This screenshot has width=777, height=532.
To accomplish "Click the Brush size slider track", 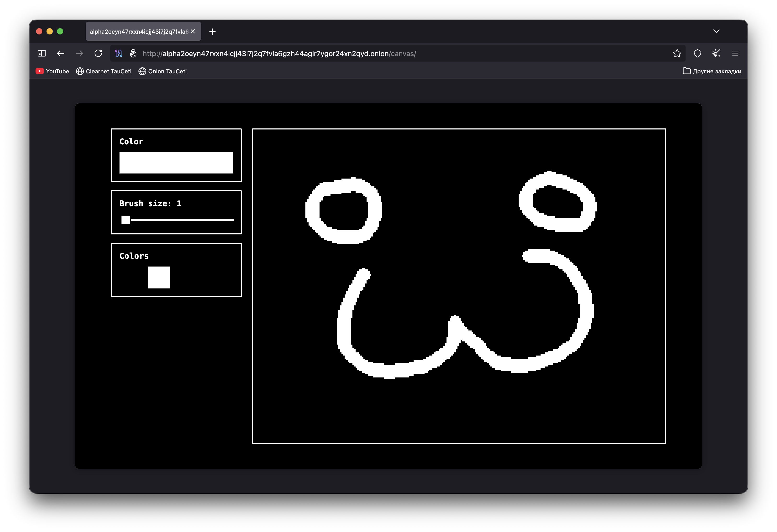I will pyautogui.click(x=178, y=220).
